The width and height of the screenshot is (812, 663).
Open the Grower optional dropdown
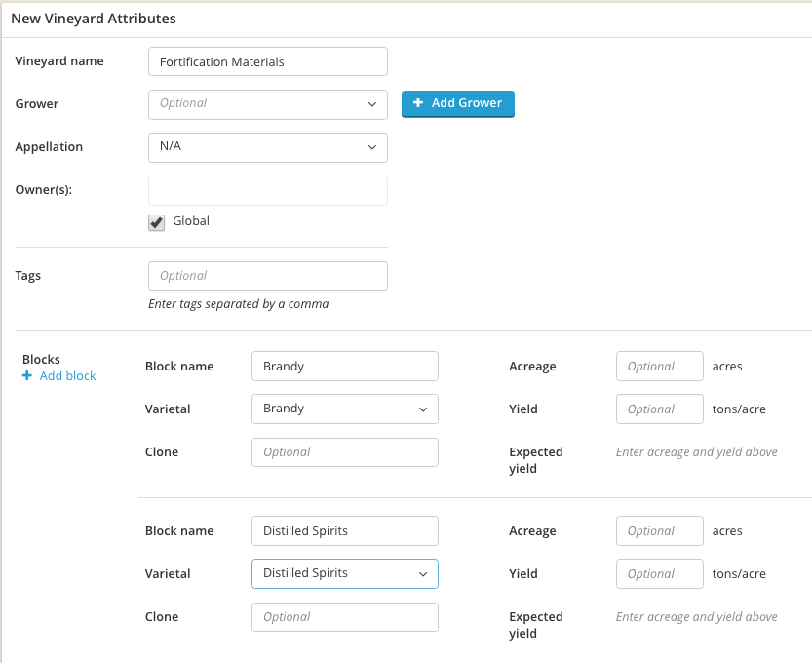pos(268,104)
